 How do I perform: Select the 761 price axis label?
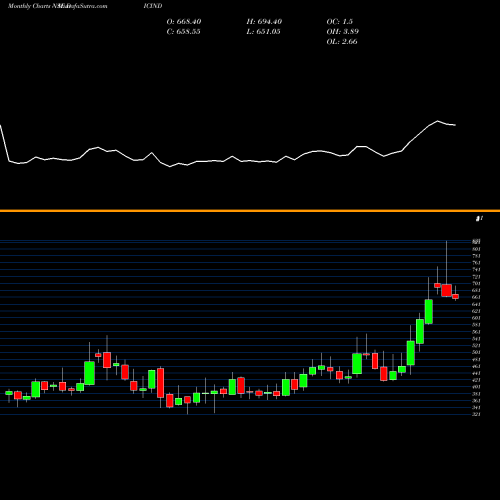coord(476,263)
